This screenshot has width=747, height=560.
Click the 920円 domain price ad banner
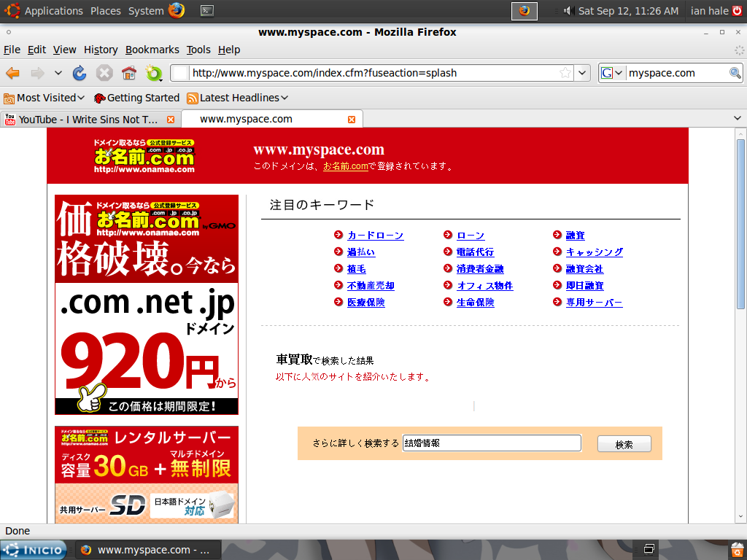147,305
